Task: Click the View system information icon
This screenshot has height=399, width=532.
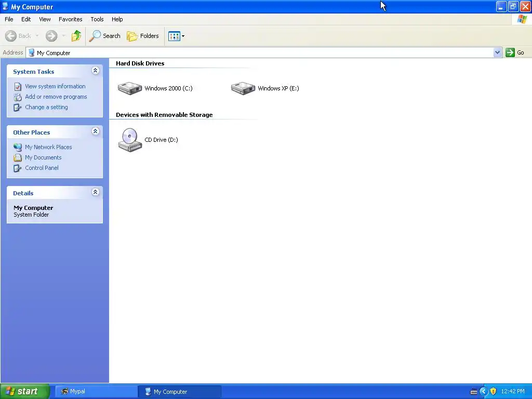Action: click(18, 87)
